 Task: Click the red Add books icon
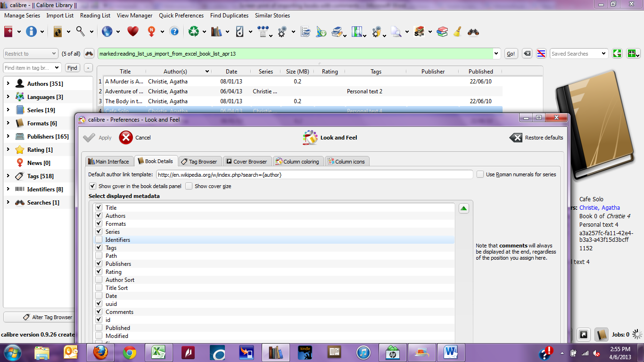(x=8, y=32)
